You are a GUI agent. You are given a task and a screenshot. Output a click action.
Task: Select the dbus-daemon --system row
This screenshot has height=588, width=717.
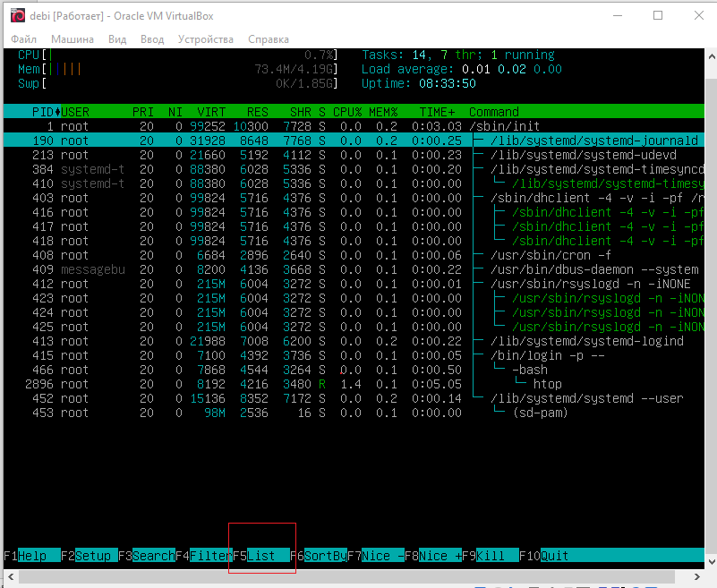click(354, 269)
